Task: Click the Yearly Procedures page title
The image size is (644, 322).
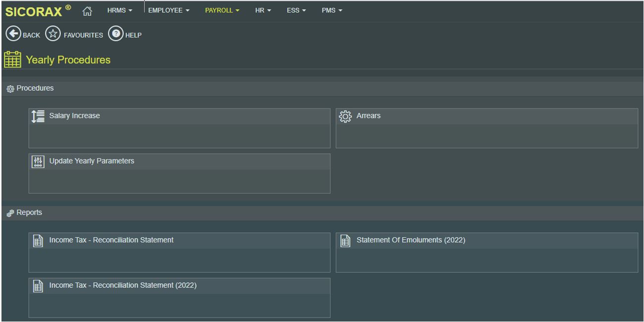Action: [x=68, y=60]
